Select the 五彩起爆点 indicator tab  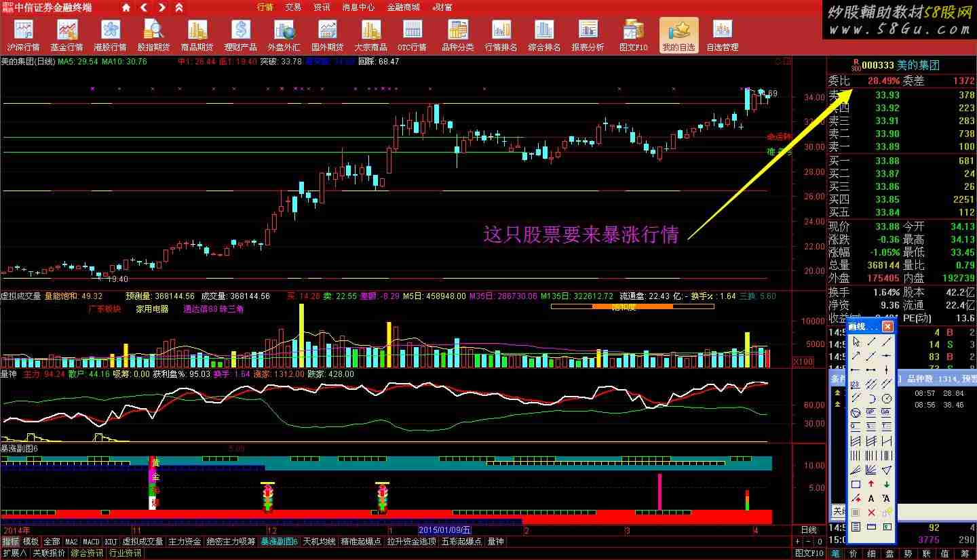461,542
